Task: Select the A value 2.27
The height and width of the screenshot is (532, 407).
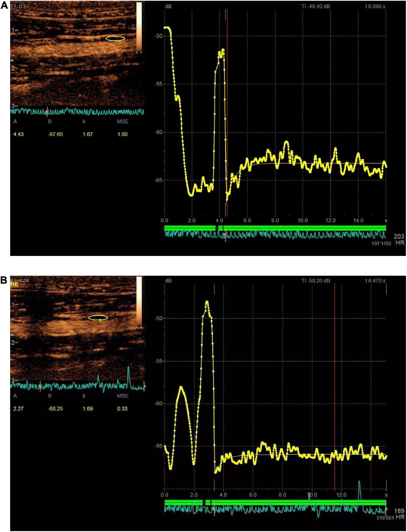Action: (18, 409)
